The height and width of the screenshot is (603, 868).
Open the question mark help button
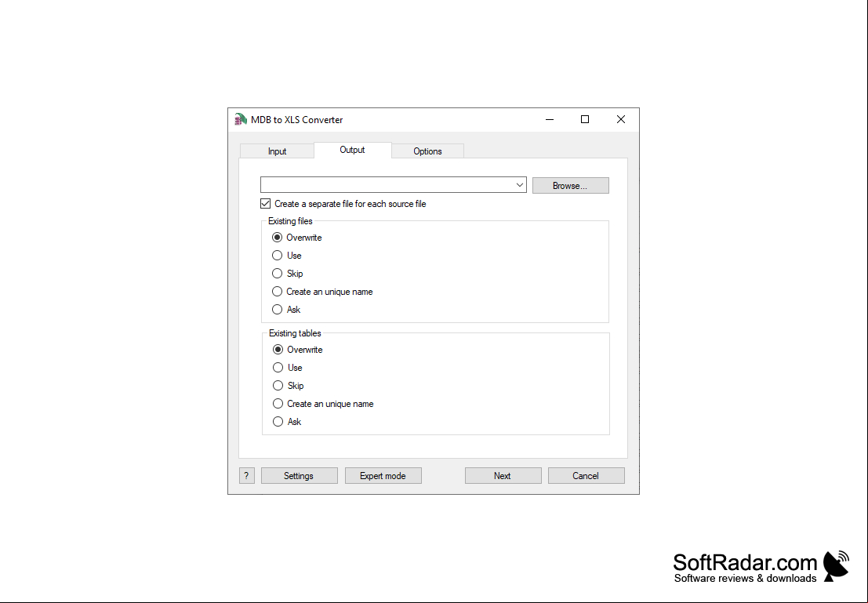[x=246, y=476]
